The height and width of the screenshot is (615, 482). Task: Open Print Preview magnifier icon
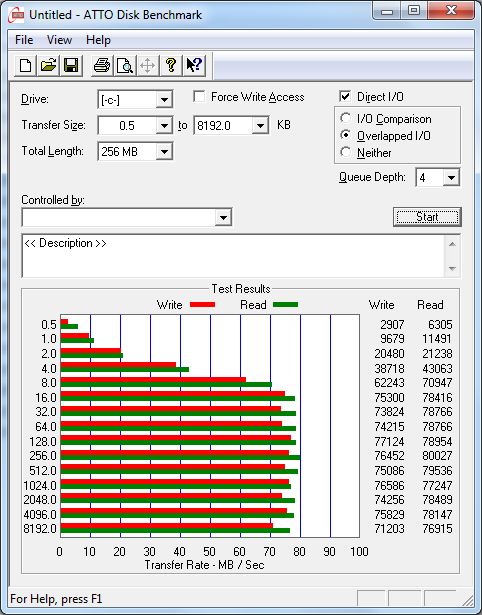click(125, 65)
